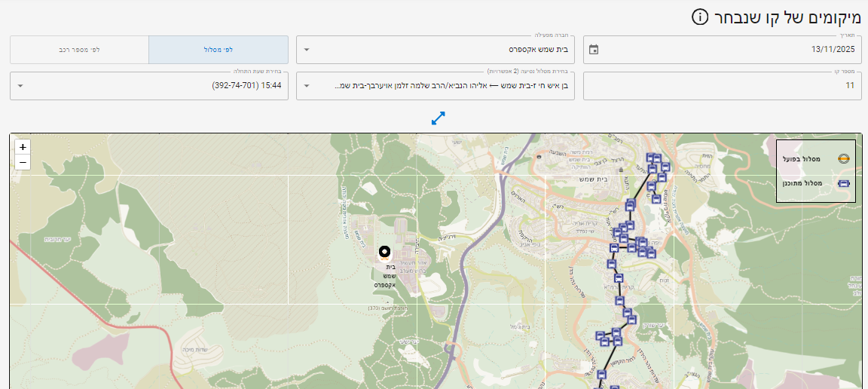Zoom out the map with minus button
The height and width of the screenshot is (389, 868).
23,162
